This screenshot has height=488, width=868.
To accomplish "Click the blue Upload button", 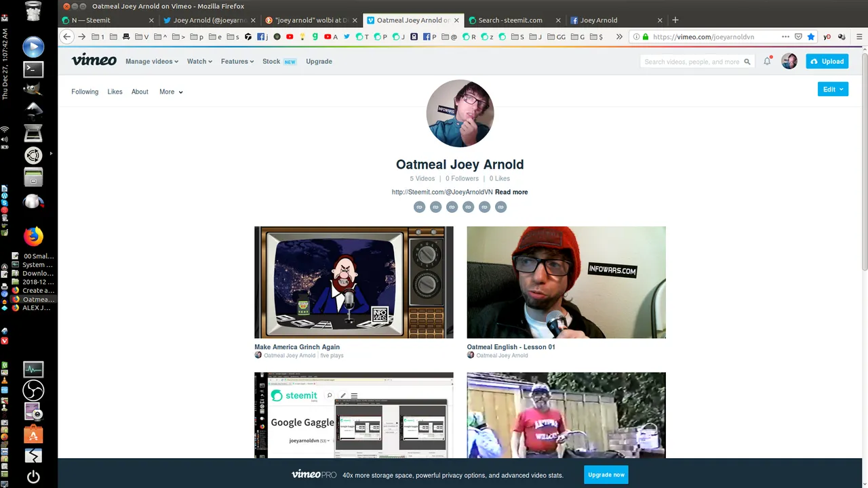I will [827, 62].
